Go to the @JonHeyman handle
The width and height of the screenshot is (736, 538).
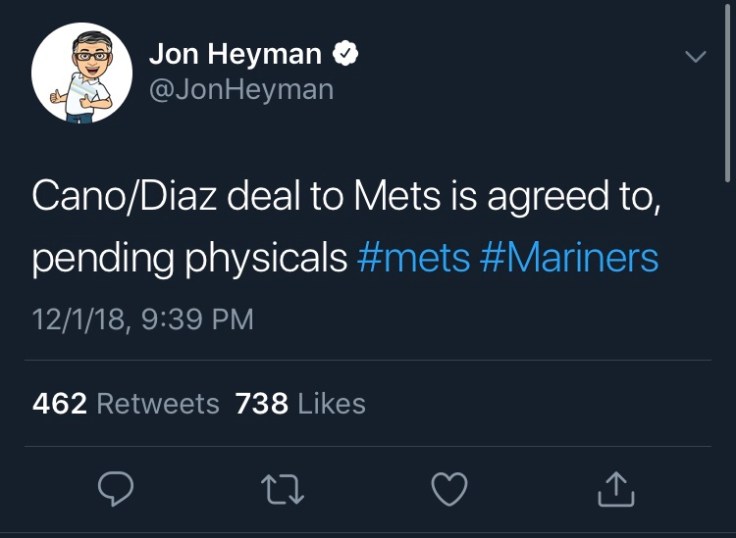pos(240,89)
